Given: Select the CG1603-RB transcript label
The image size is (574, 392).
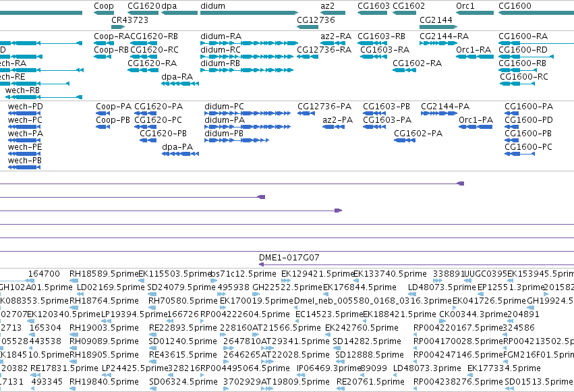Looking at the screenshot, I should (x=381, y=36).
